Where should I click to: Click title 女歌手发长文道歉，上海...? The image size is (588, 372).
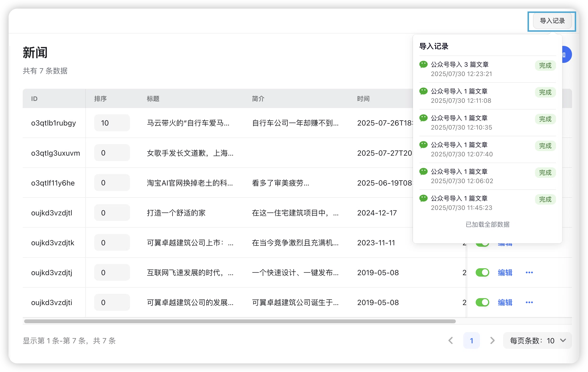[190, 153]
